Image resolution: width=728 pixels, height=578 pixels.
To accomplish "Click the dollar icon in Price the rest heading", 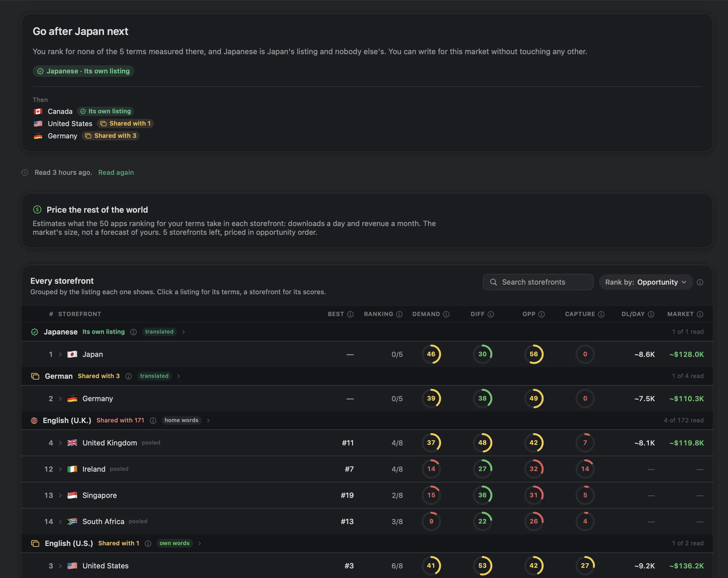I will [37, 210].
